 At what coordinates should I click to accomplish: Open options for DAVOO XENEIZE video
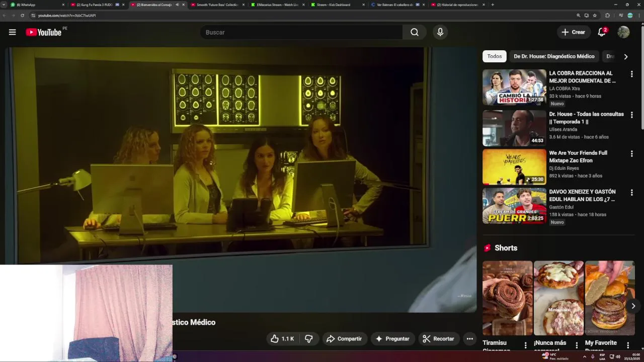(631, 193)
